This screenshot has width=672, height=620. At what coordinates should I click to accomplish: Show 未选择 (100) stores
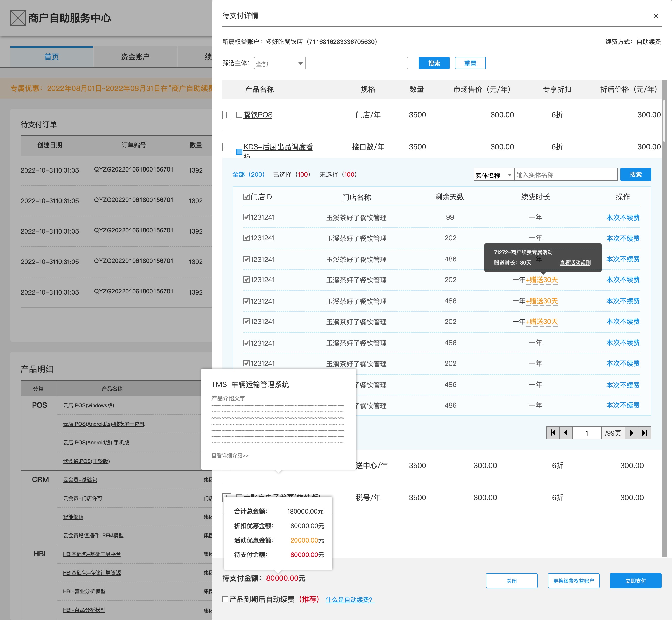338,174
